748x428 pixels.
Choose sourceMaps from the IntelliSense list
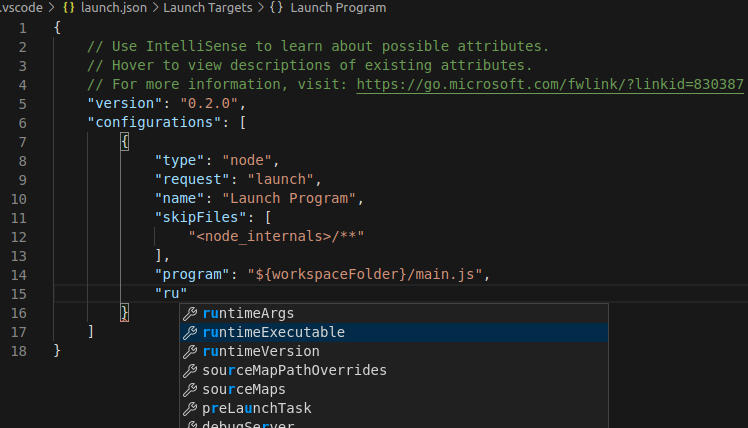(x=394, y=390)
